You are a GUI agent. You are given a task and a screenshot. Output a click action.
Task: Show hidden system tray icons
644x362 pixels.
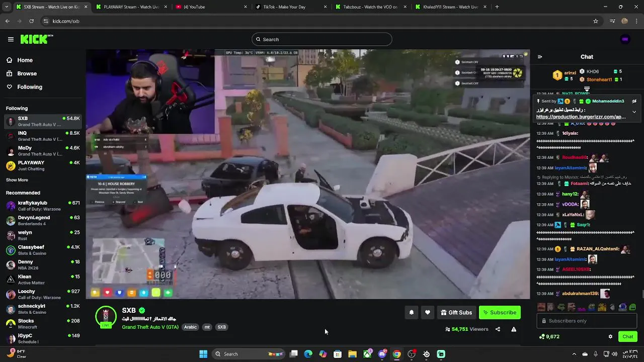574,354
